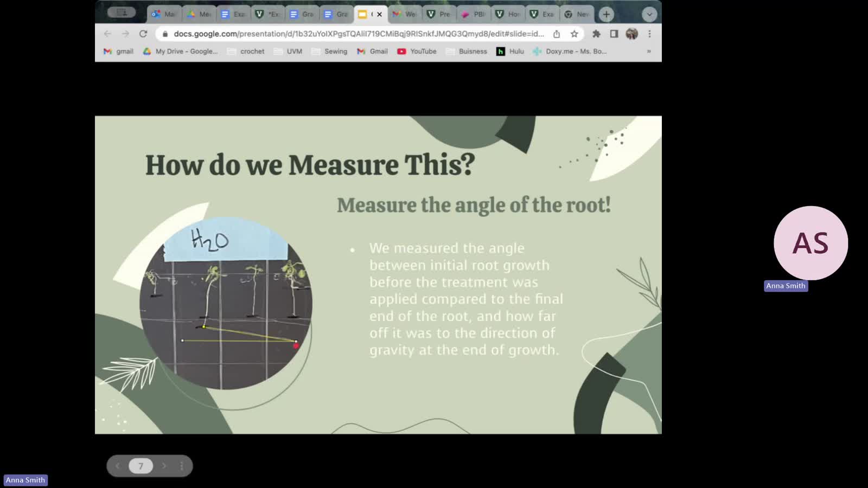Open a new browser tab
The width and height of the screenshot is (868, 488).
point(607,14)
